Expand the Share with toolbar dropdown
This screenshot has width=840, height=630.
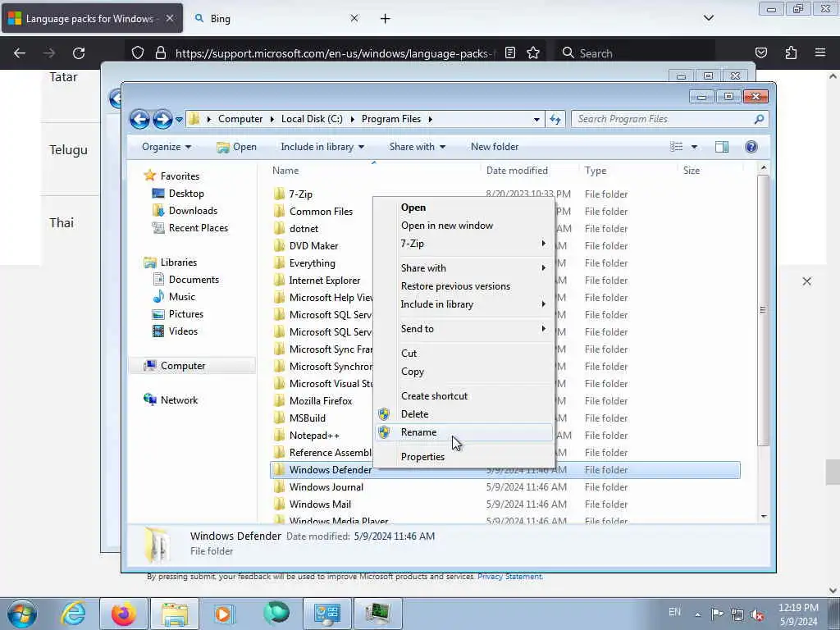click(x=418, y=147)
